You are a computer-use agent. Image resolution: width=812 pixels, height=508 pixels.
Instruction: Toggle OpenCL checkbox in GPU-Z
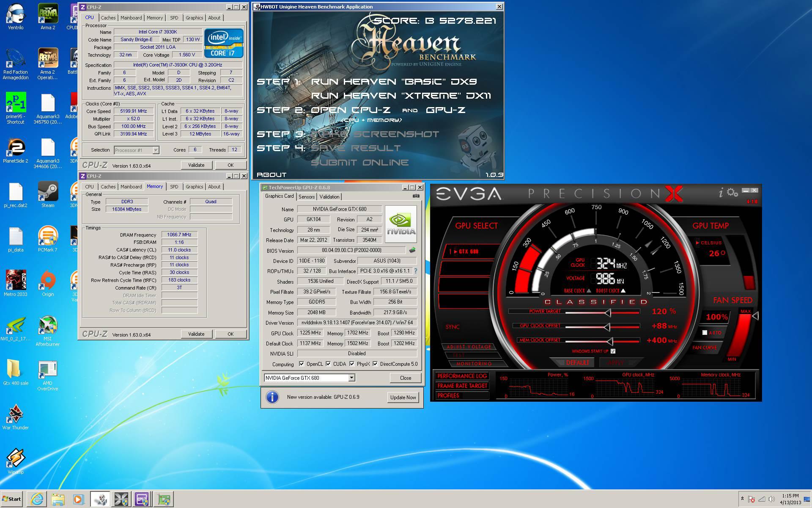tap(302, 364)
